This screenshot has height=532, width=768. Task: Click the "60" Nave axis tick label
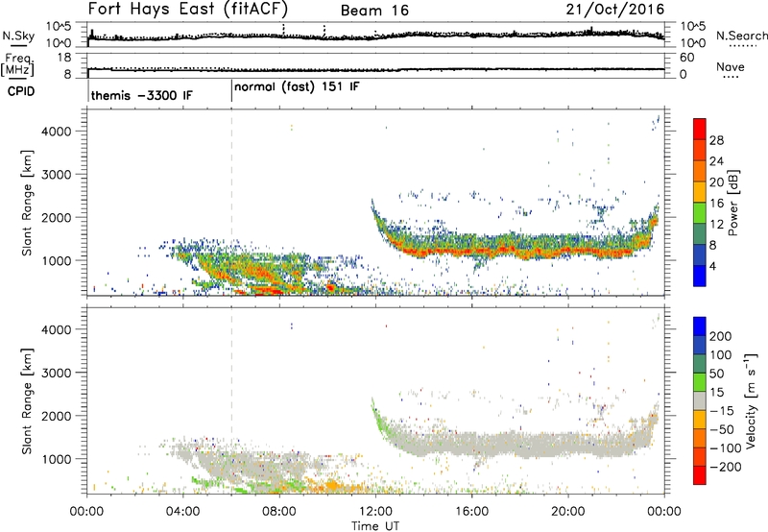[686, 58]
